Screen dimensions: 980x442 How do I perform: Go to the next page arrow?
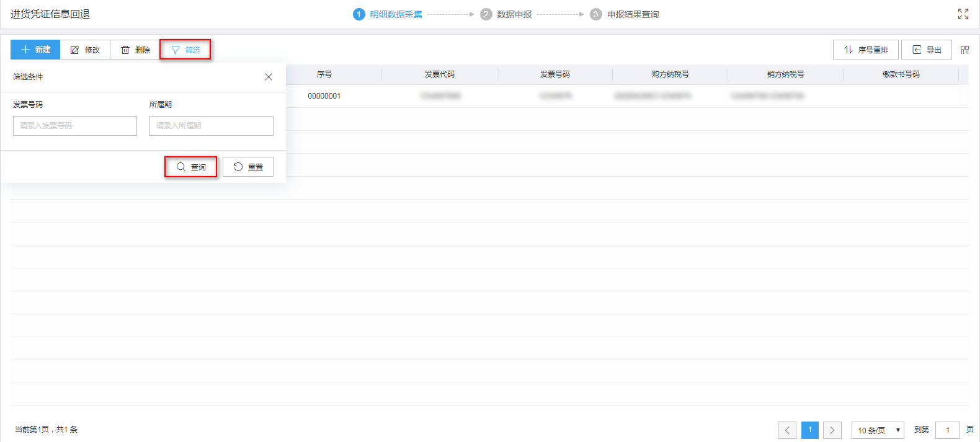[832, 430]
